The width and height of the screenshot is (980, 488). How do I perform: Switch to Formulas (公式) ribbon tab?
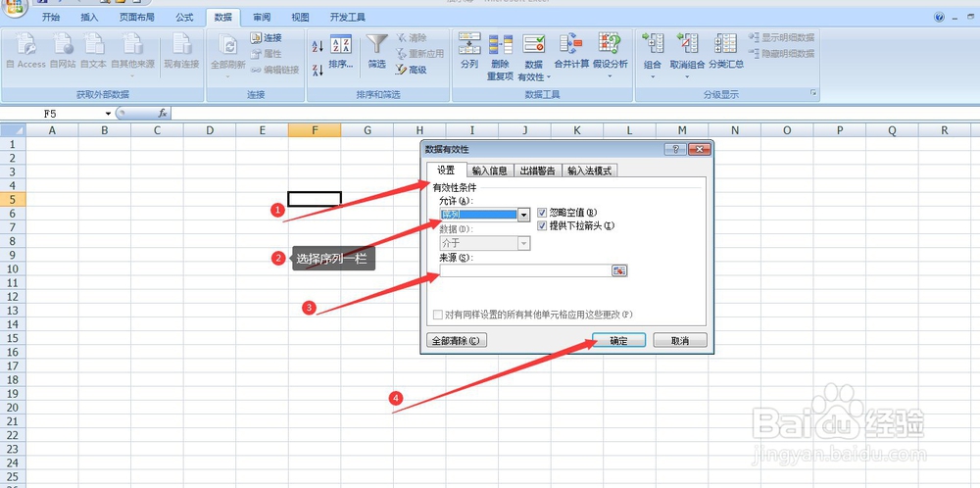coord(184,18)
